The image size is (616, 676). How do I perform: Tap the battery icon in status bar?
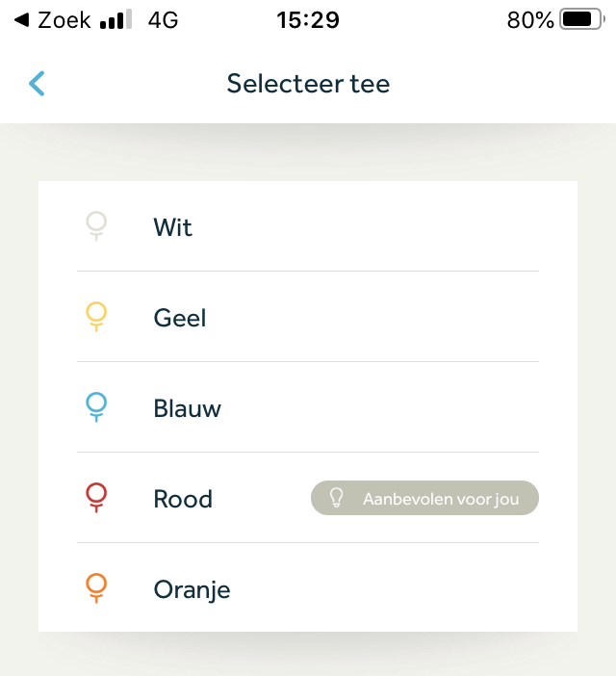(x=580, y=20)
